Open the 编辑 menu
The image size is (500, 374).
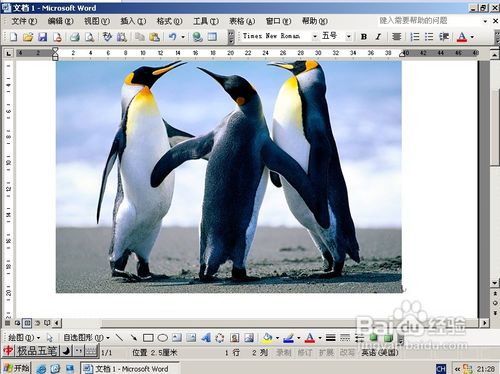tap(60, 21)
